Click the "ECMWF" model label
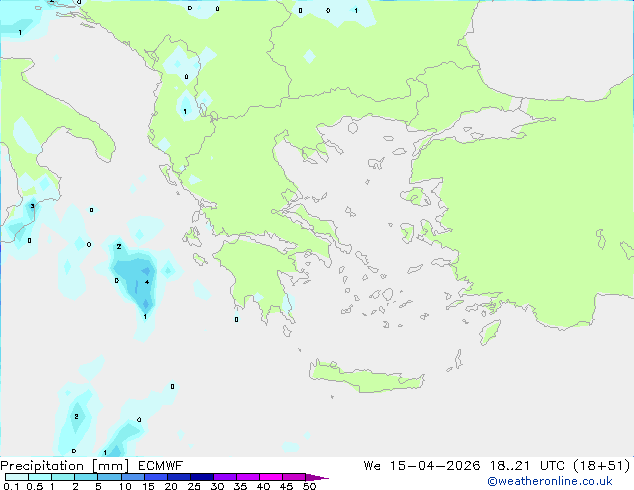 click(x=160, y=466)
